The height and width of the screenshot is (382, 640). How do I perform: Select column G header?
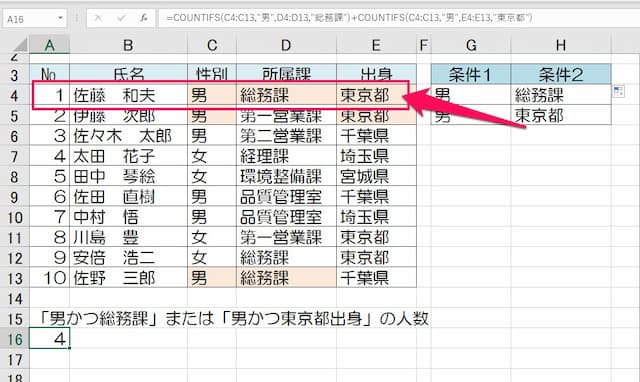(471, 45)
